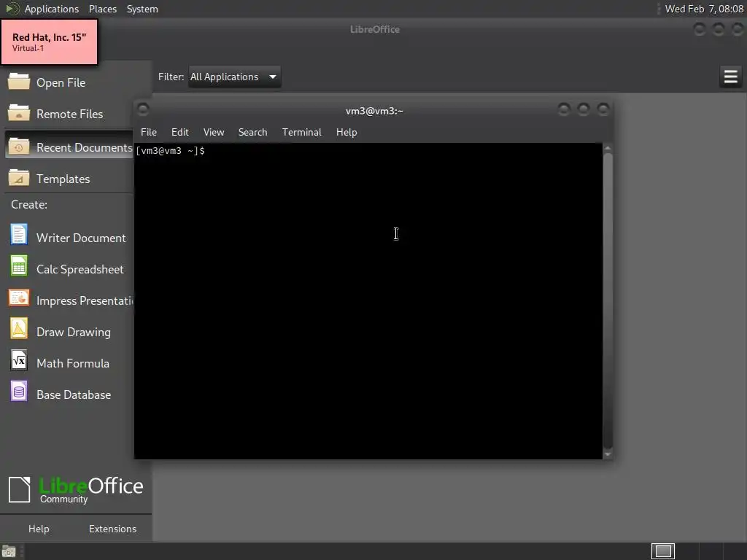This screenshot has height=560, width=747.
Task: Click the Red Hat display identifier label
Action: tap(50, 42)
